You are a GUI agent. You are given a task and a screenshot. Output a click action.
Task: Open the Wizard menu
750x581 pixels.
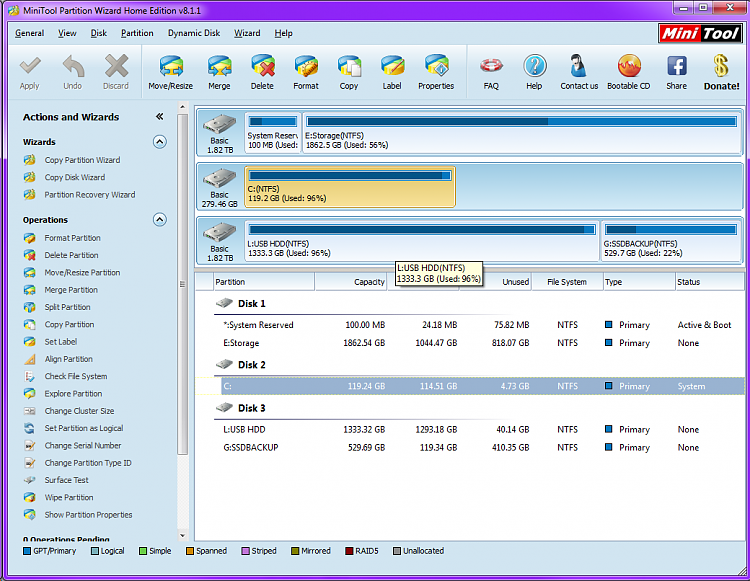coord(247,33)
